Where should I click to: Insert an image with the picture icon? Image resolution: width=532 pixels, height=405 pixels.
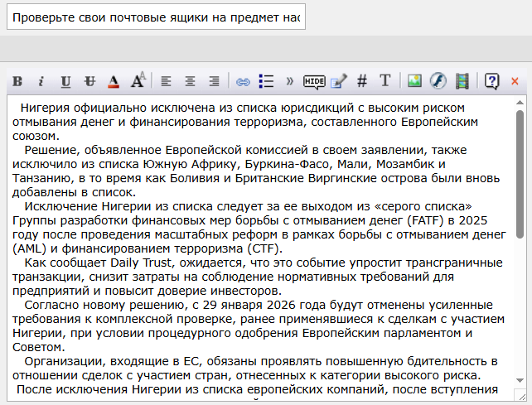click(414, 80)
